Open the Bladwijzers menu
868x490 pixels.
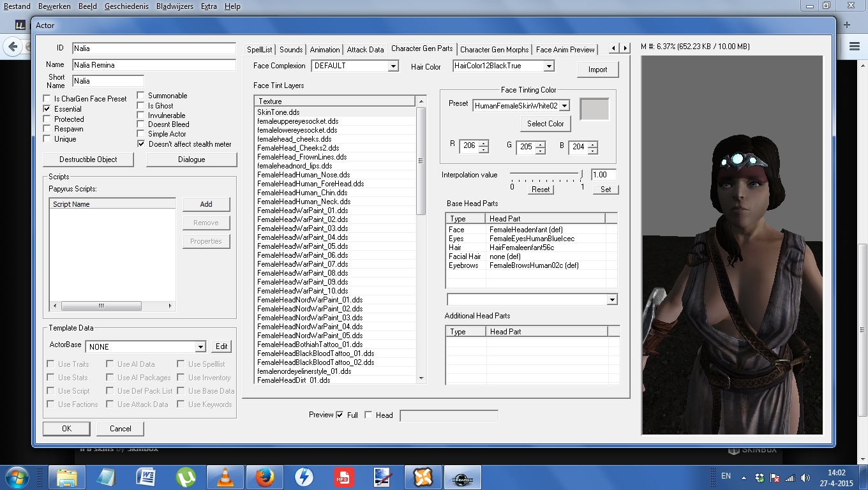(x=175, y=6)
